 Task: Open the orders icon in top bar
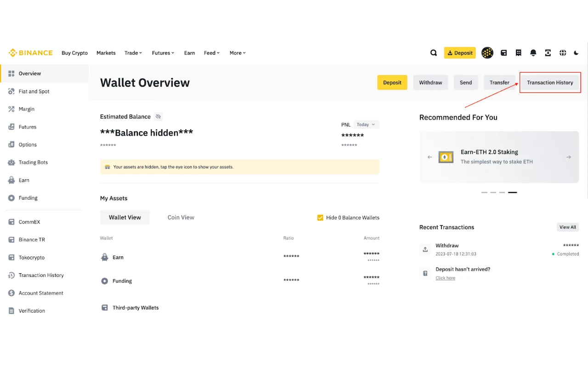[x=518, y=53]
